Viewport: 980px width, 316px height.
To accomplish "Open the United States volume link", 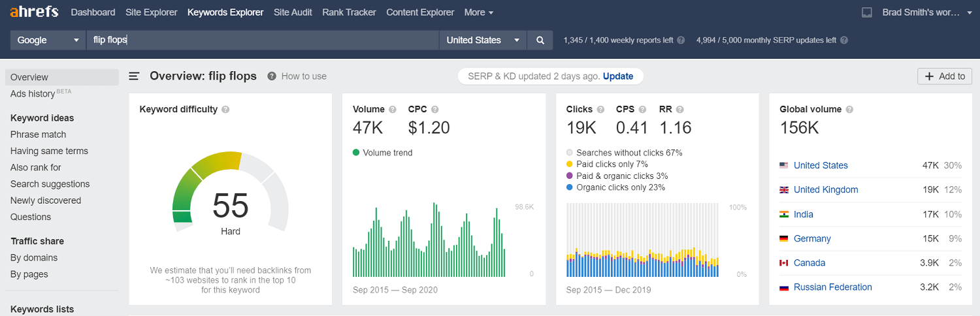I will [x=821, y=166].
